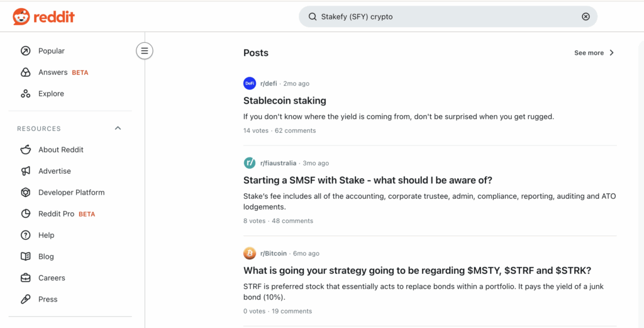Image resolution: width=644 pixels, height=328 pixels.
Task: Click the Reddit logo to go home
Action: (x=43, y=17)
